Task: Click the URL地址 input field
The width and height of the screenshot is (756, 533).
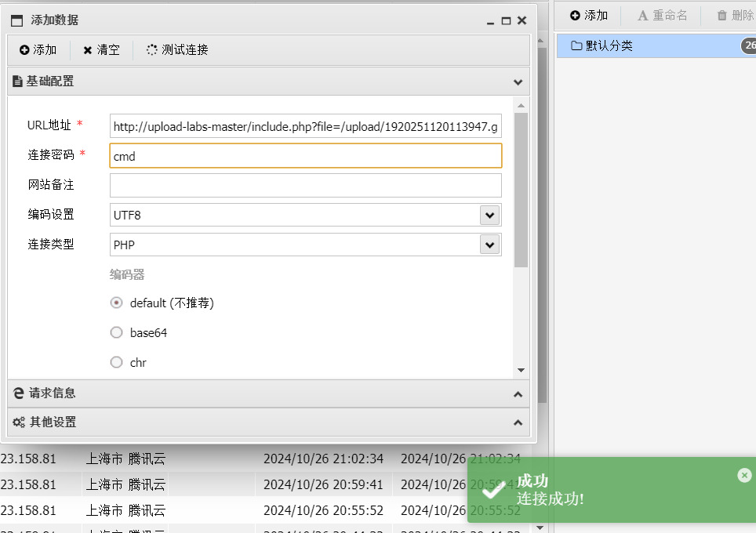Action: pyautogui.click(x=306, y=126)
